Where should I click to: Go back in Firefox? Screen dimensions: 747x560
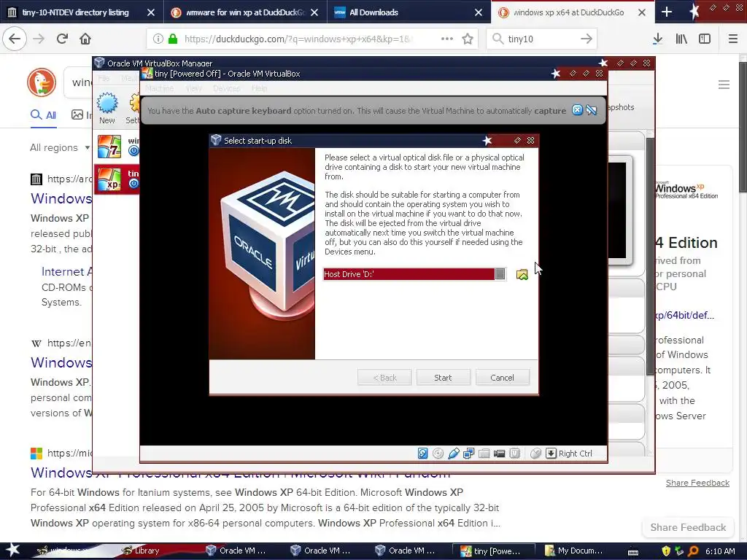coord(15,39)
